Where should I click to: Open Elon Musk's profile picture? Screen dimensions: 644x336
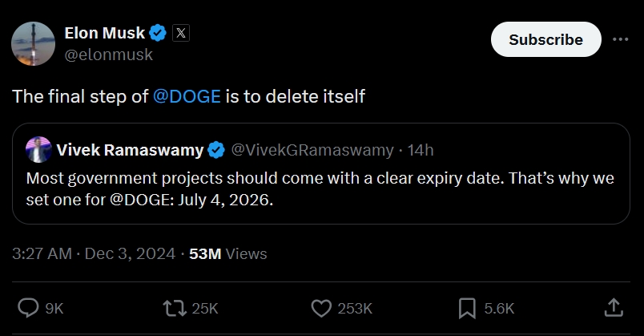[33, 43]
